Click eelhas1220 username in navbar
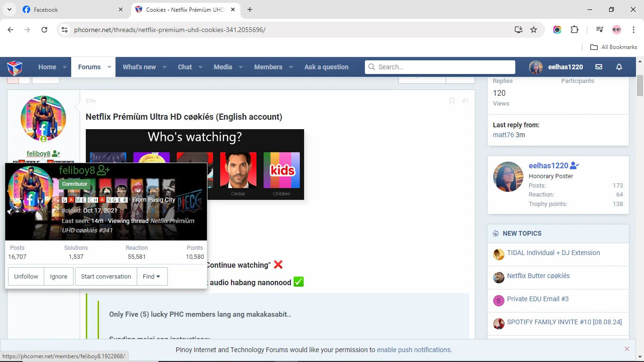The width and height of the screenshot is (644, 362). pos(565,67)
